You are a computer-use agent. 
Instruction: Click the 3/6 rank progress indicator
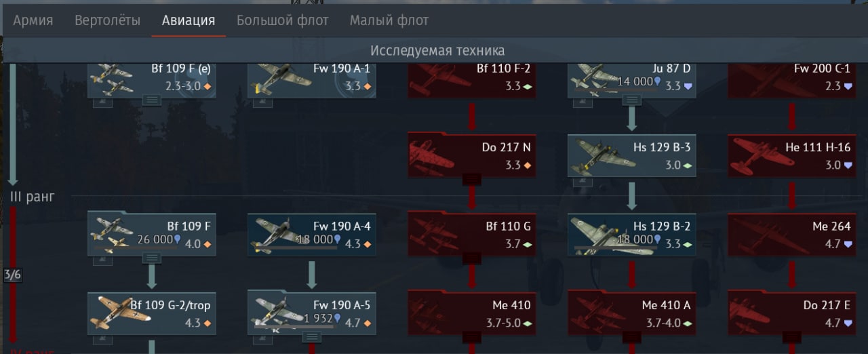pyautogui.click(x=12, y=275)
